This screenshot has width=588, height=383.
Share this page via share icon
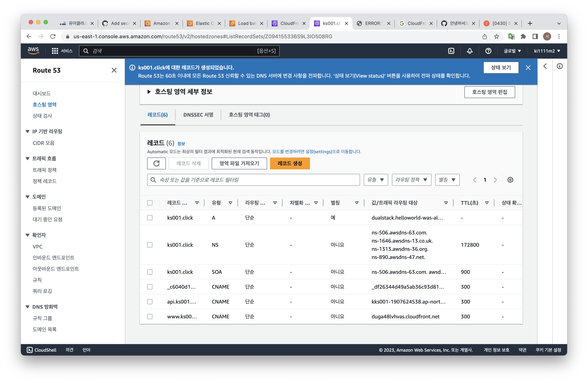[484, 37]
